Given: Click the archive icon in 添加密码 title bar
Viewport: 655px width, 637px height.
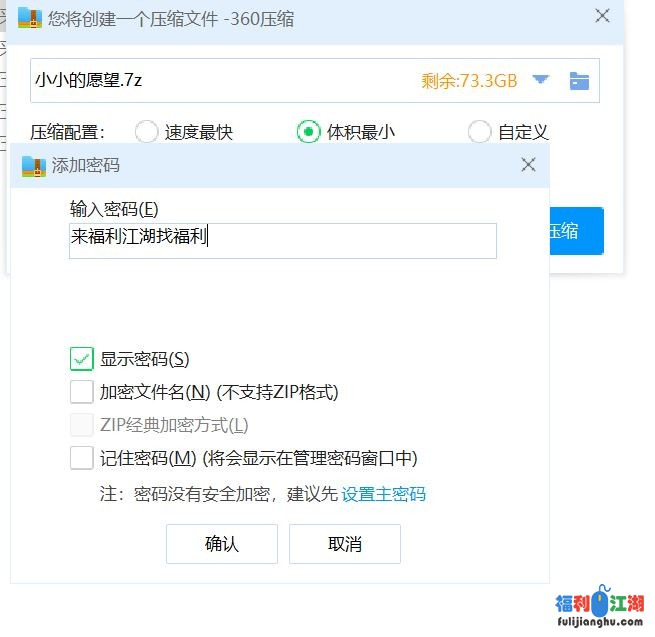Looking at the screenshot, I should 33,165.
